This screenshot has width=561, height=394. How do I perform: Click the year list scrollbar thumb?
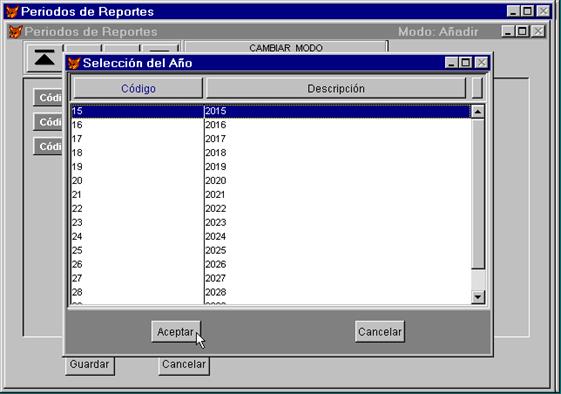point(478,193)
